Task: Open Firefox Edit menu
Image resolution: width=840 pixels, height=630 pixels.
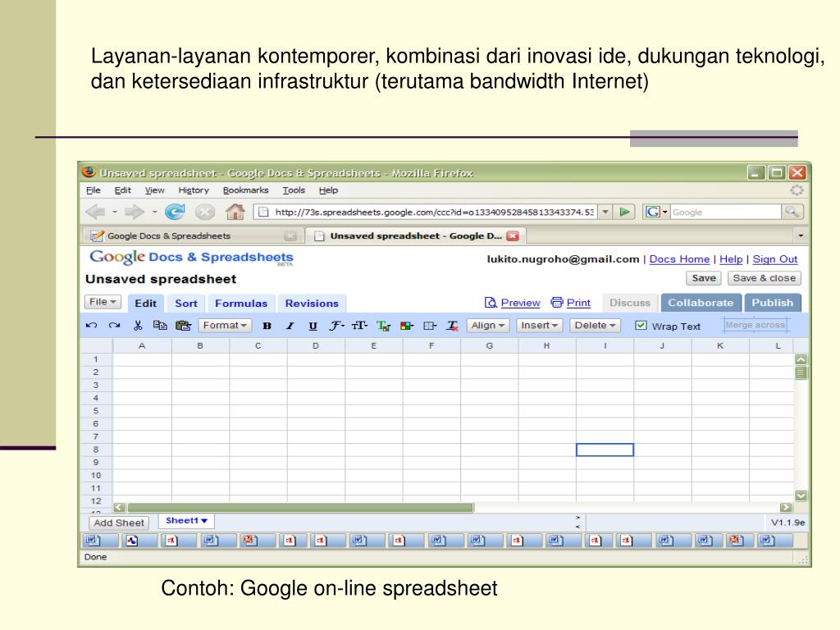Action: point(123,190)
